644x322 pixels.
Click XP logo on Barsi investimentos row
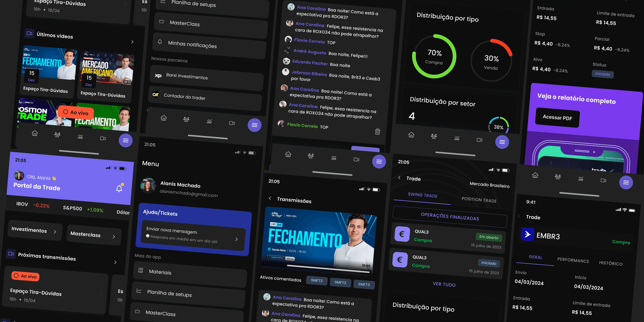pyautogui.click(x=158, y=75)
